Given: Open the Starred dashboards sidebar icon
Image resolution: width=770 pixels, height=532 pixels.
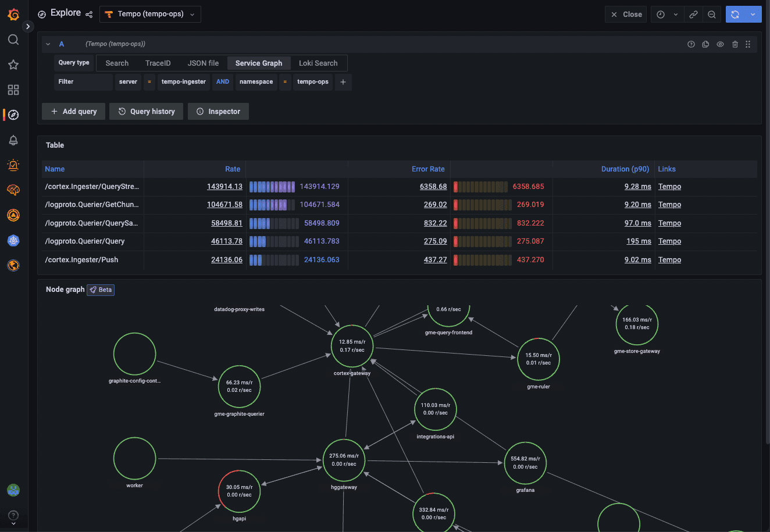Looking at the screenshot, I should [13, 65].
